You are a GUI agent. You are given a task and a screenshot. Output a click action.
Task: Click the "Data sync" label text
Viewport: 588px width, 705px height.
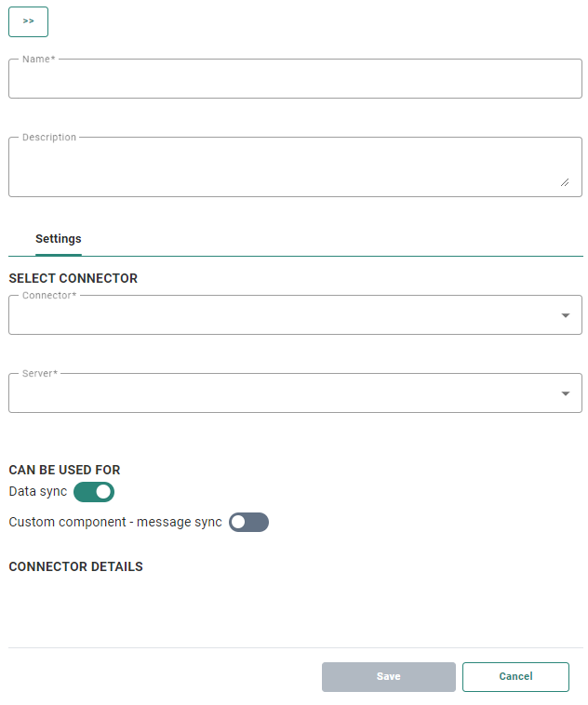pyautogui.click(x=38, y=491)
